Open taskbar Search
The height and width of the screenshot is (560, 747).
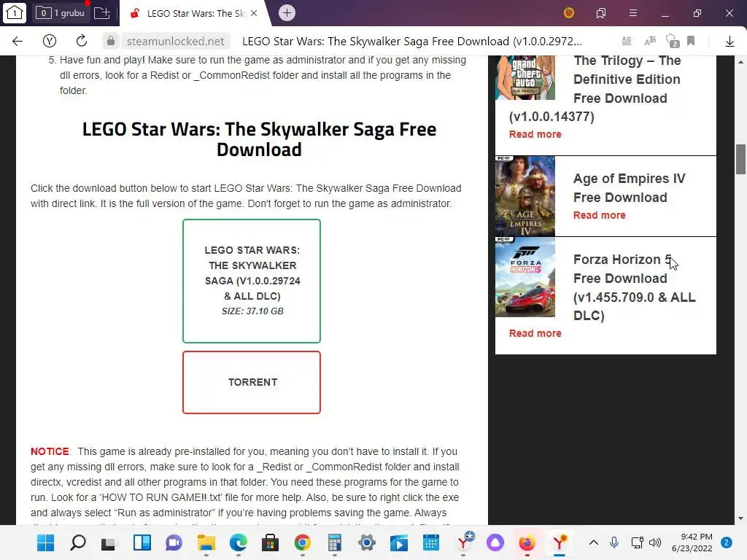(78, 542)
